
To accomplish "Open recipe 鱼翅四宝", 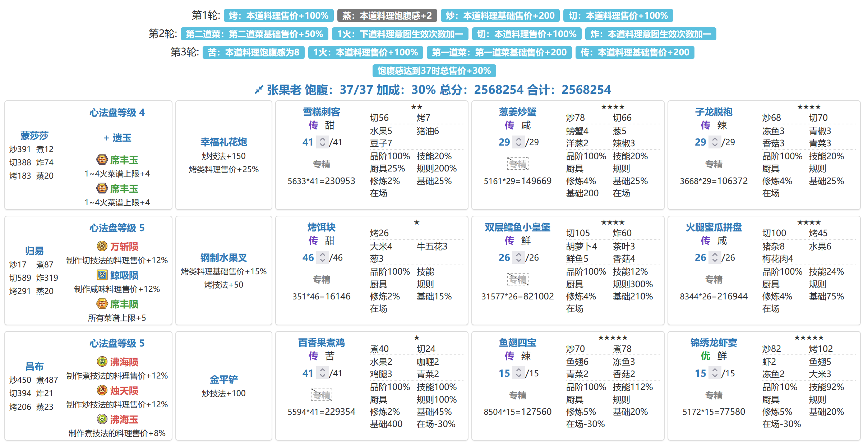I will (x=518, y=343).
